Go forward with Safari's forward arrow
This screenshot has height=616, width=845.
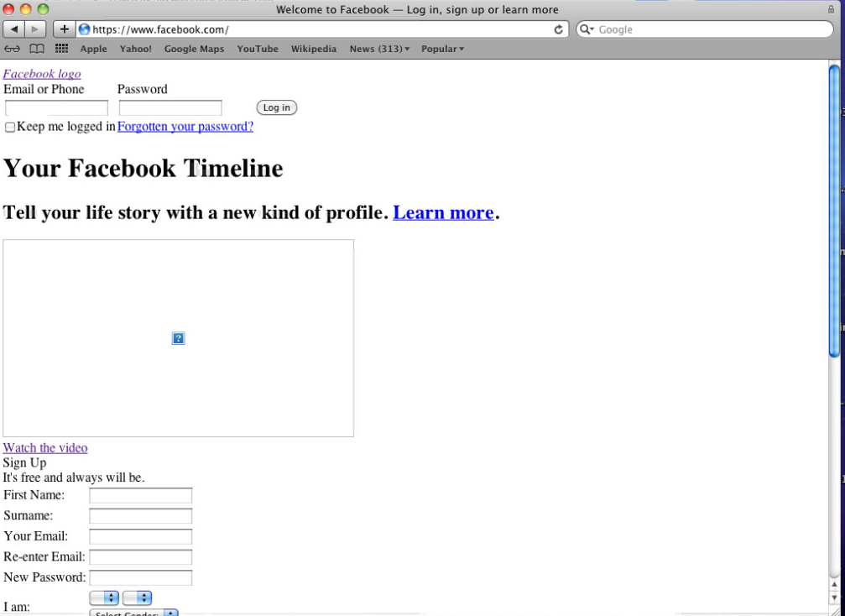[x=35, y=29]
